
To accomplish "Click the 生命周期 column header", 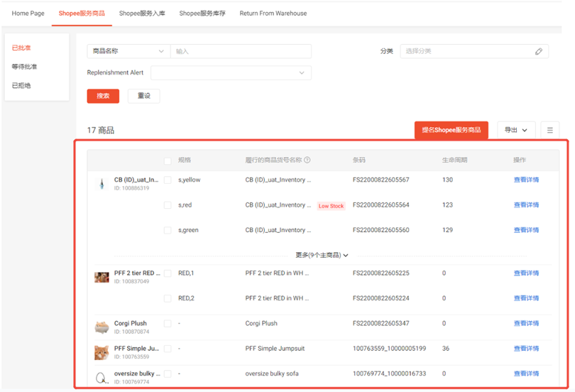I will point(455,160).
